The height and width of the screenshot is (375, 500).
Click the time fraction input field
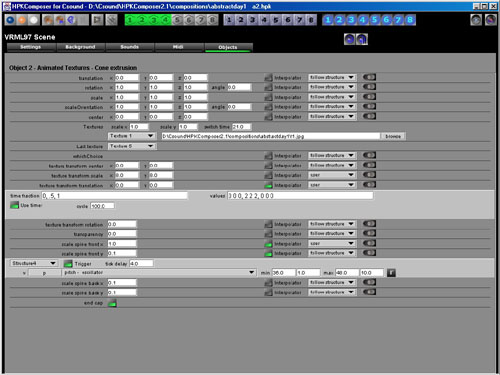(x=114, y=196)
